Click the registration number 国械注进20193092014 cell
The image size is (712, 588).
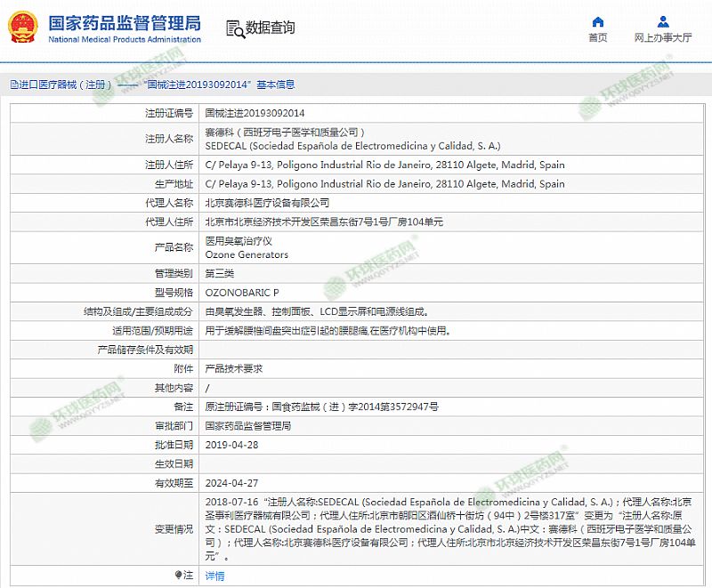click(255, 114)
